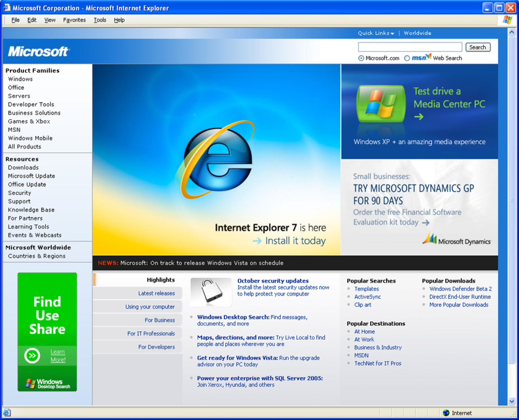Click the padlock security updates image

(x=211, y=291)
